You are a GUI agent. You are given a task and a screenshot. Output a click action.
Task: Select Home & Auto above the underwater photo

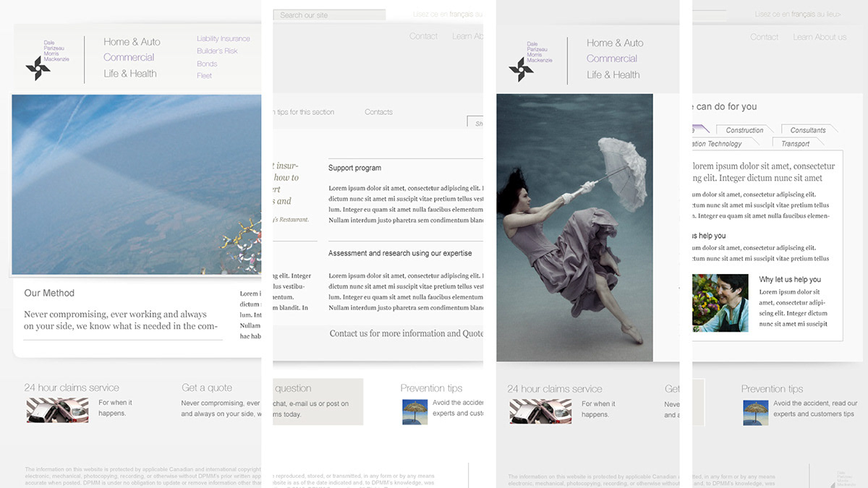tap(615, 43)
